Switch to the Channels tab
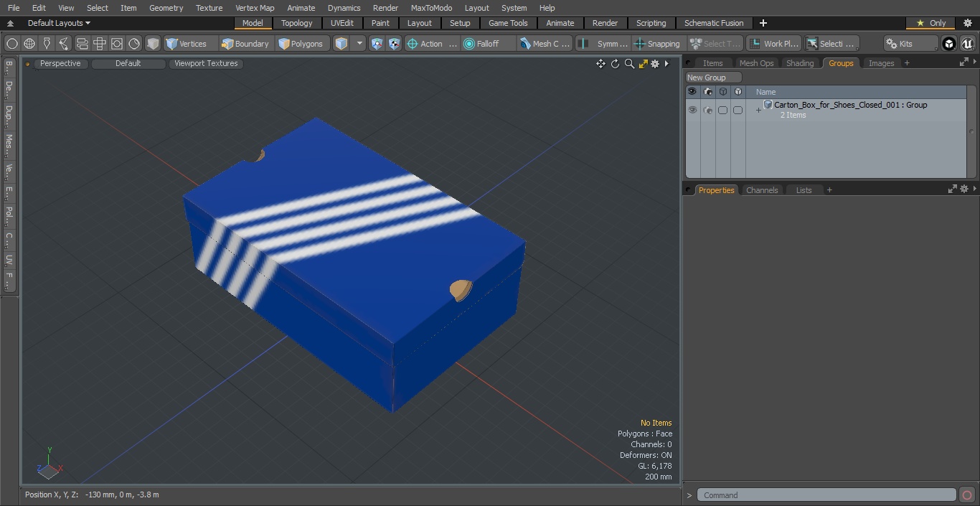This screenshot has height=506, width=980. (762, 190)
